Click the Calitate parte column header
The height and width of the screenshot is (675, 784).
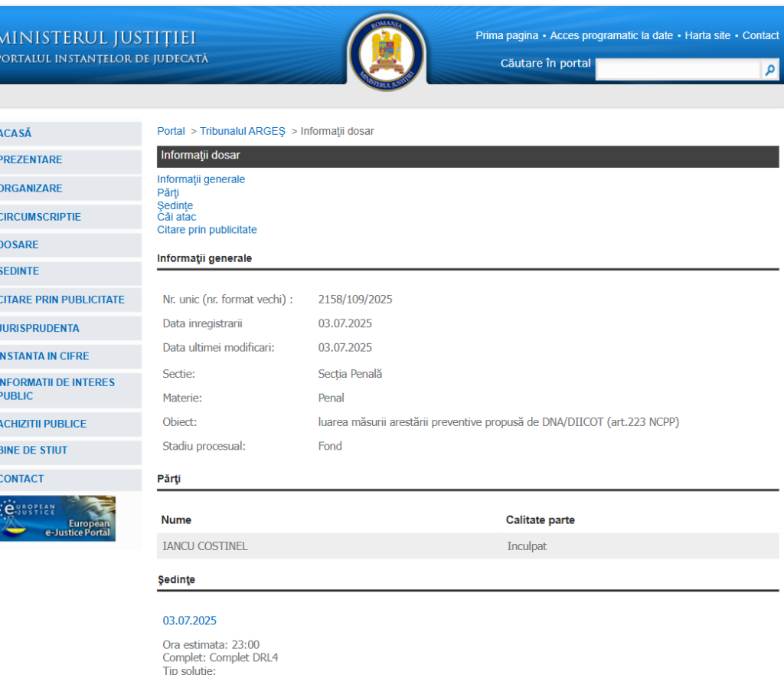[x=541, y=520]
